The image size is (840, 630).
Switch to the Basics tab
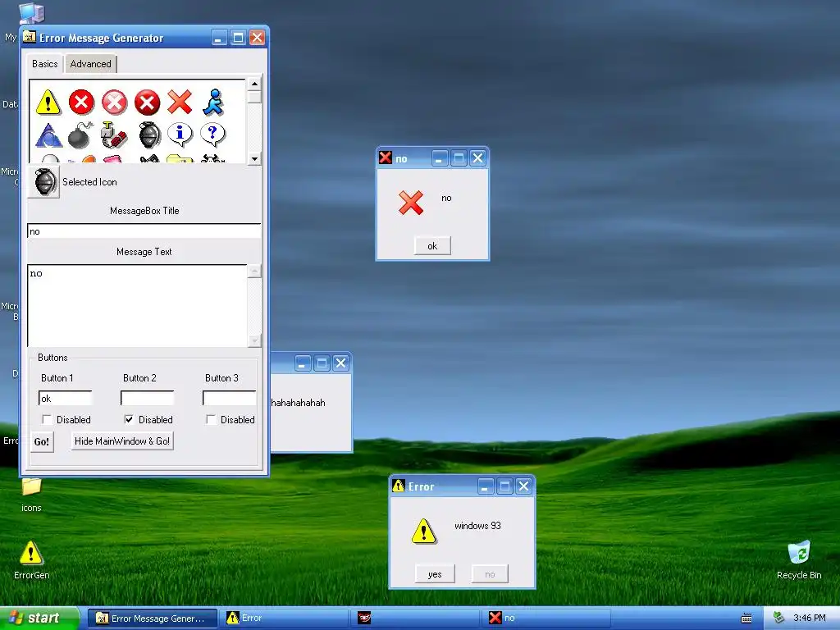pos(44,64)
